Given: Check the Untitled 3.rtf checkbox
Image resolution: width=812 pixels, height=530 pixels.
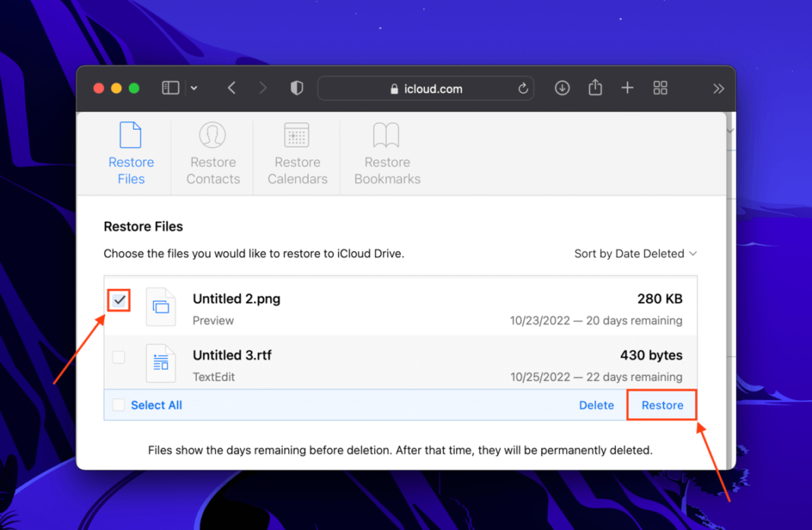Looking at the screenshot, I should point(119,357).
